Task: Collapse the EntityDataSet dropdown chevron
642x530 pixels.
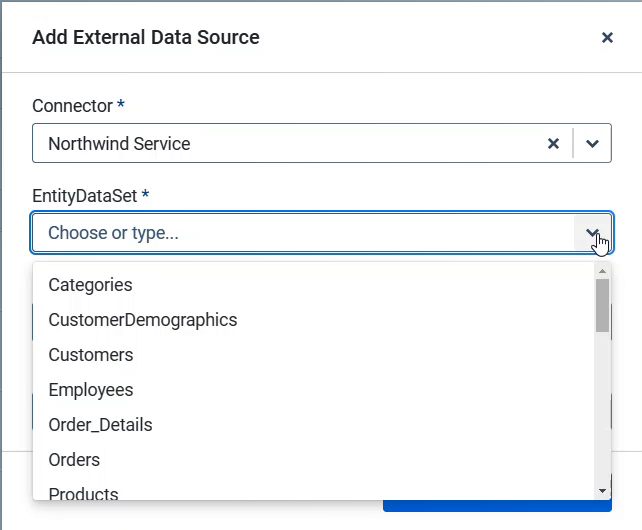Action: click(x=592, y=233)
